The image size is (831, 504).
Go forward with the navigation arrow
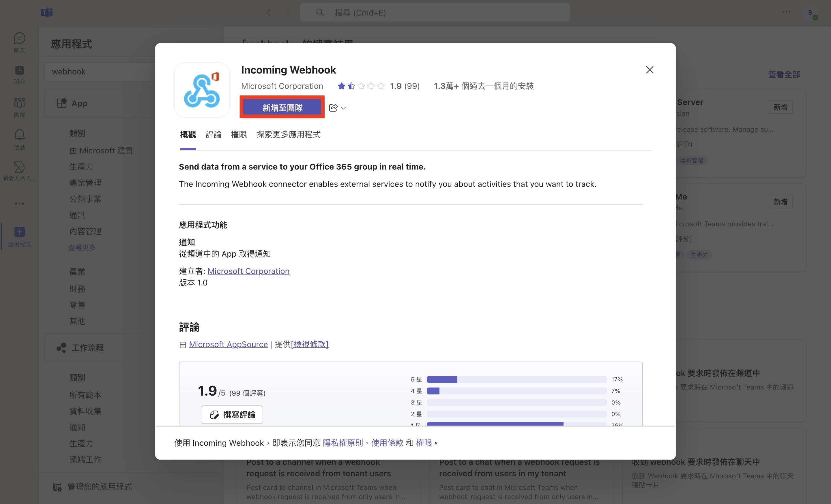[288, 12]
